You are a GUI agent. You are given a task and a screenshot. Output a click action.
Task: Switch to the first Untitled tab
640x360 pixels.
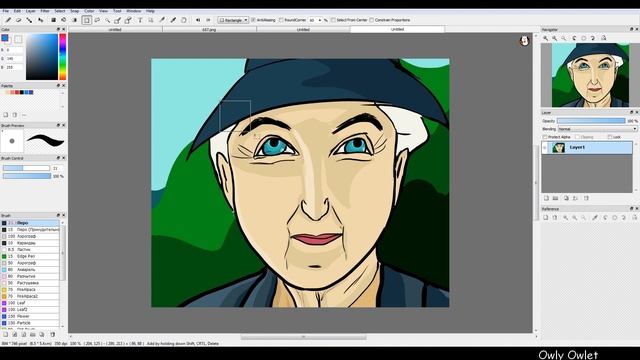coord(115,29)
